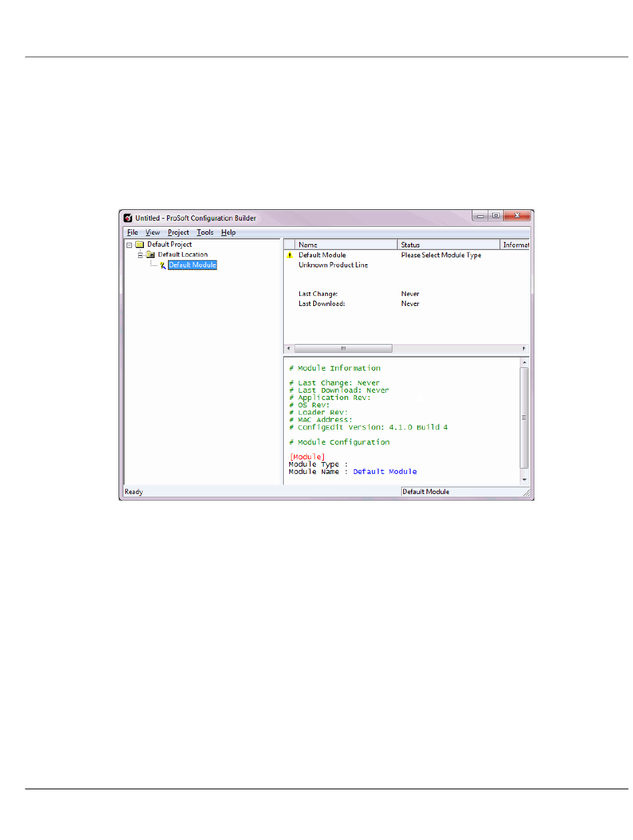Click the horizontal scrollbar thumb in list pane
The height and width of the screenshot is (840, 633).
pos(343,349)
